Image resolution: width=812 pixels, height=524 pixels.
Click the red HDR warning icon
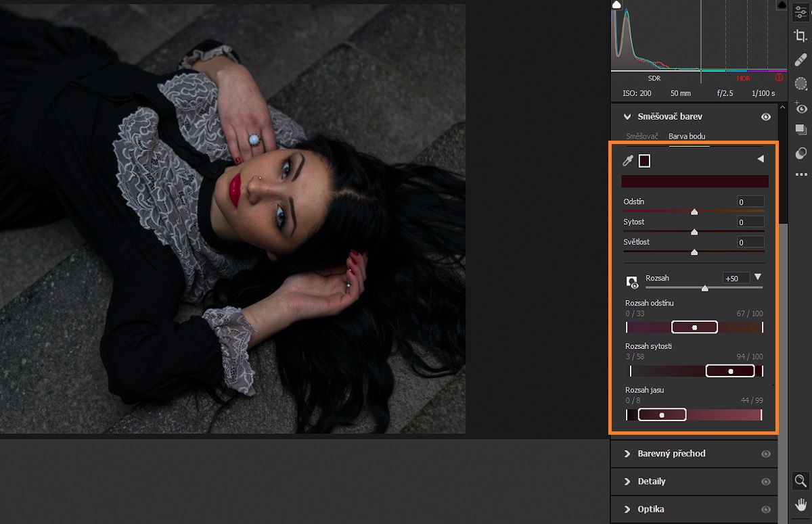(x=779, y=78)
